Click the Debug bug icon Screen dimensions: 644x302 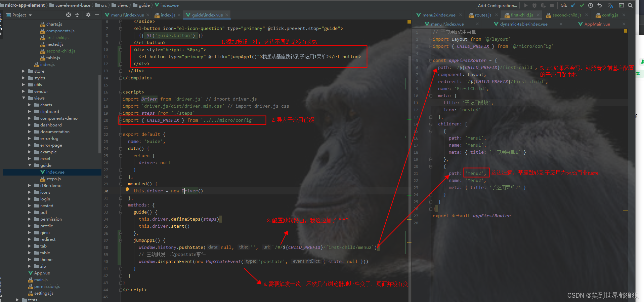[x=534, y=5]
